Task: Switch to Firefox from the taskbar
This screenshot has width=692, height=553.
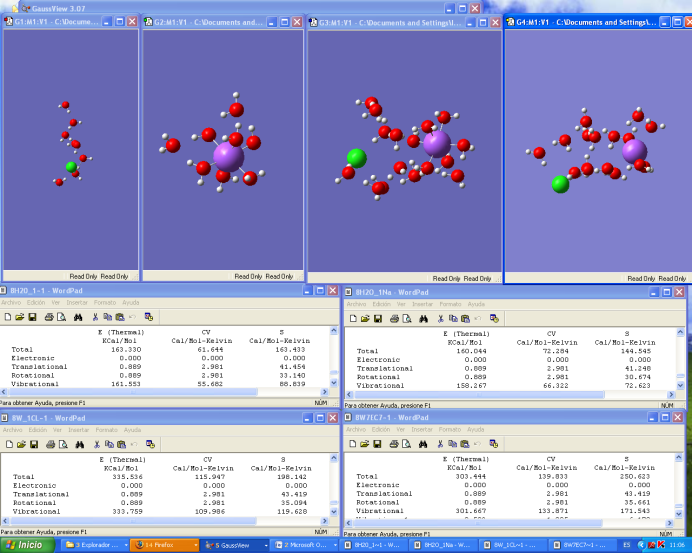Action: (157, 545)
